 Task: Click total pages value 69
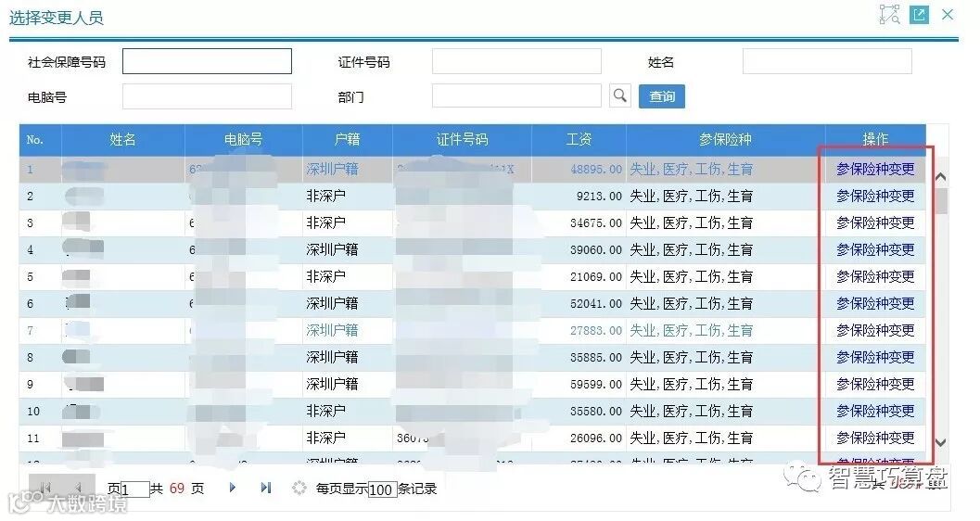[x=177, y=488]
